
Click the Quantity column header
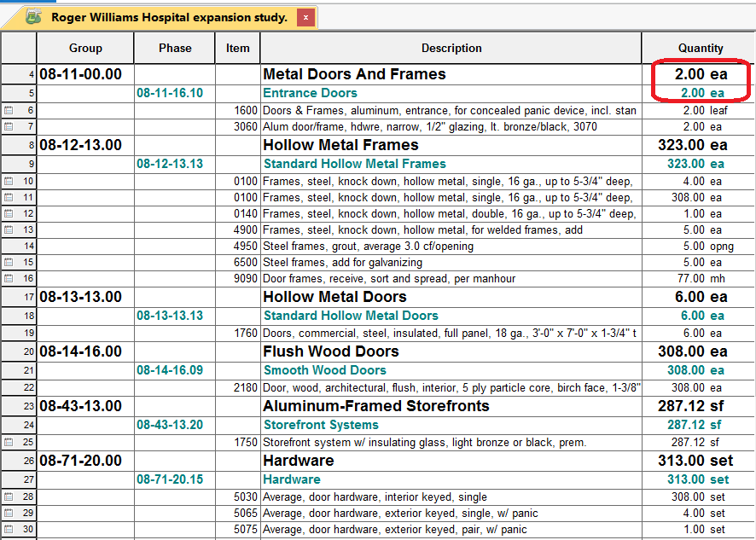tap(700, 49)
